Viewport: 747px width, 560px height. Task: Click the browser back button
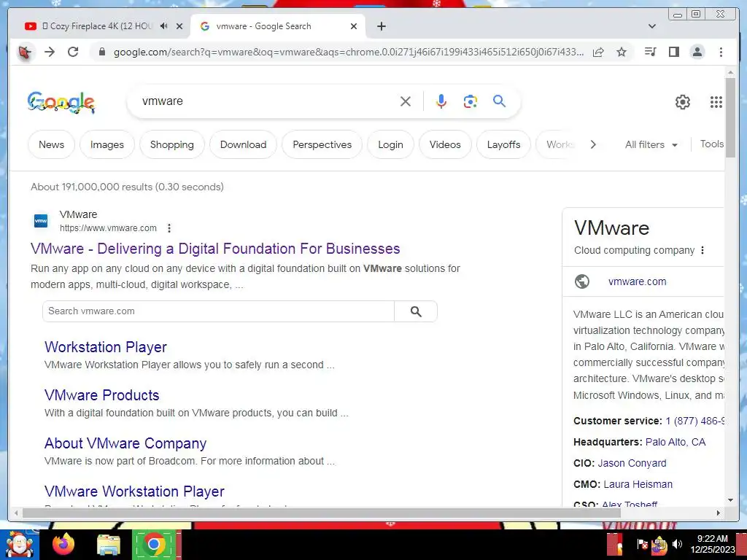tap(25, 52)
